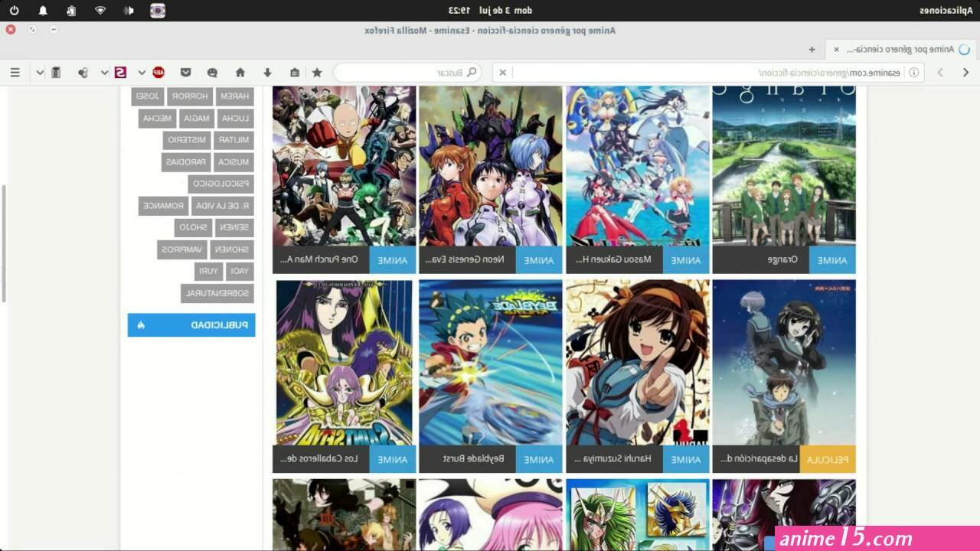Open the downloads arrow icon
The height and width of the screenshot is (551, 980).
pos(267,73)
